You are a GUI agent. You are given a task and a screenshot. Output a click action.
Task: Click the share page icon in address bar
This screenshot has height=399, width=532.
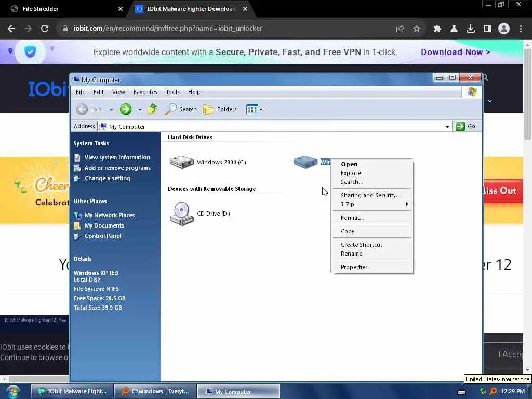(x=400, y=29)
